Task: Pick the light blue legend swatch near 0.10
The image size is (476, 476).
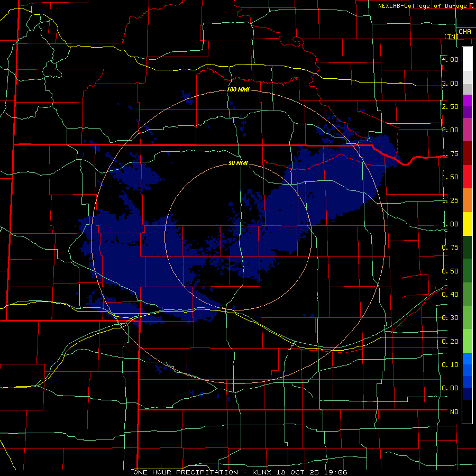Action: pyautogui.click(x=467, y=359)
